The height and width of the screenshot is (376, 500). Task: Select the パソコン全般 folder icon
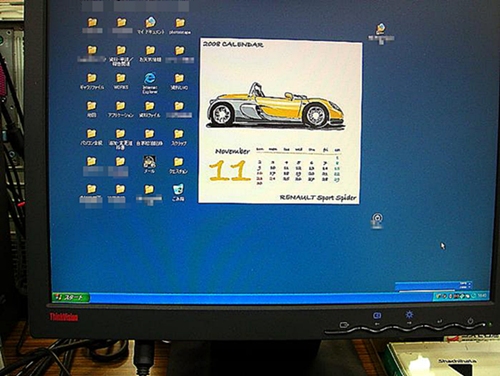point(91,138)
